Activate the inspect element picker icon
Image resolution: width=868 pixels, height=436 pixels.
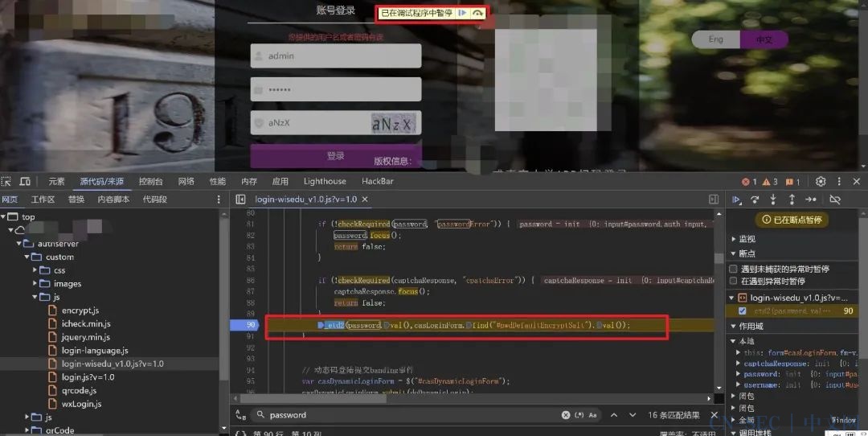coord(6,181)
